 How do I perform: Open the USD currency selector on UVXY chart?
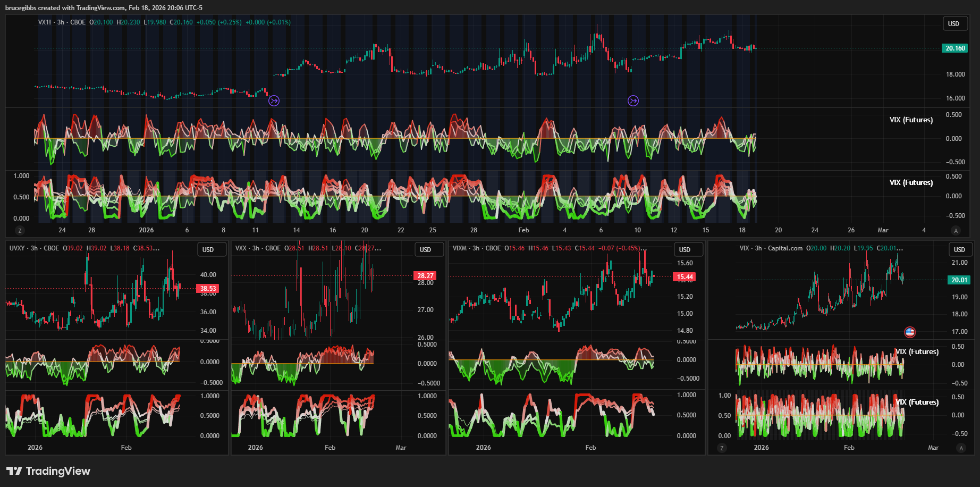[208, 250]
